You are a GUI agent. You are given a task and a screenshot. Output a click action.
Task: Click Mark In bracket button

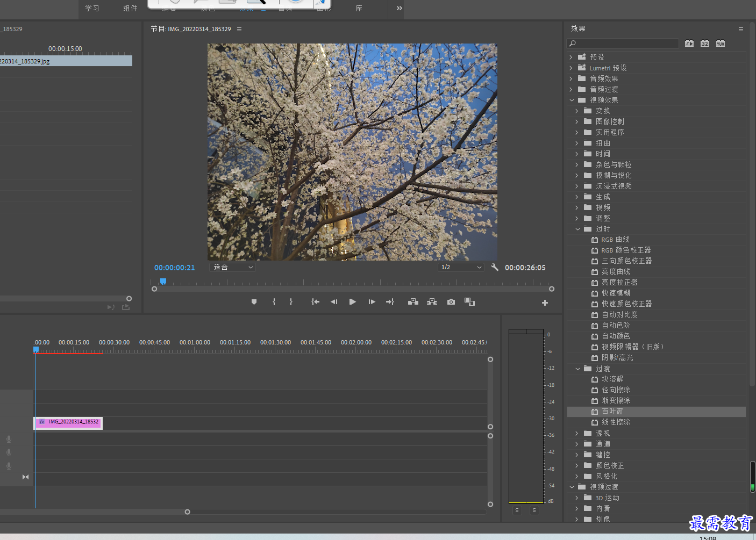click(274, 302)
